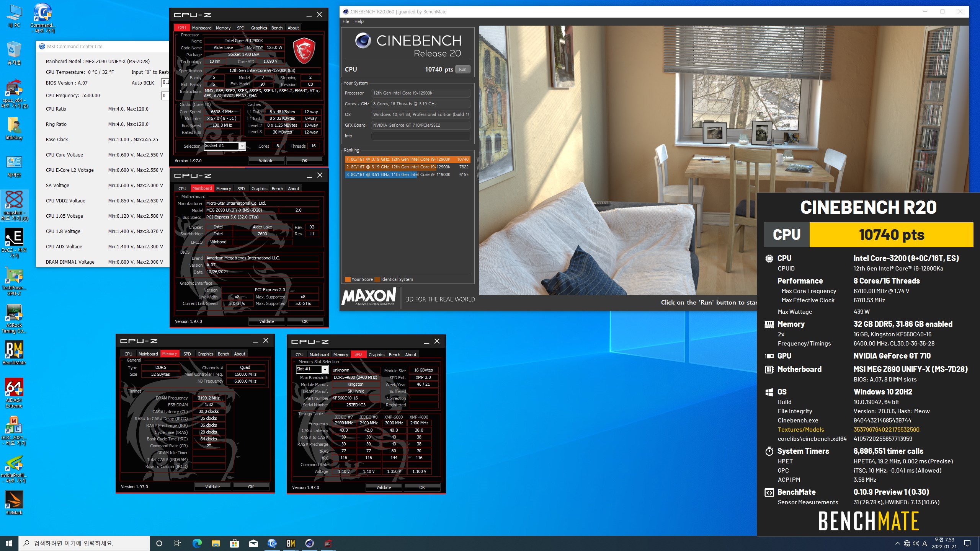Select the CPU tab in CPU-Z SPD window
Viewport: 980px width, 551px height.
tap(299, 355)
